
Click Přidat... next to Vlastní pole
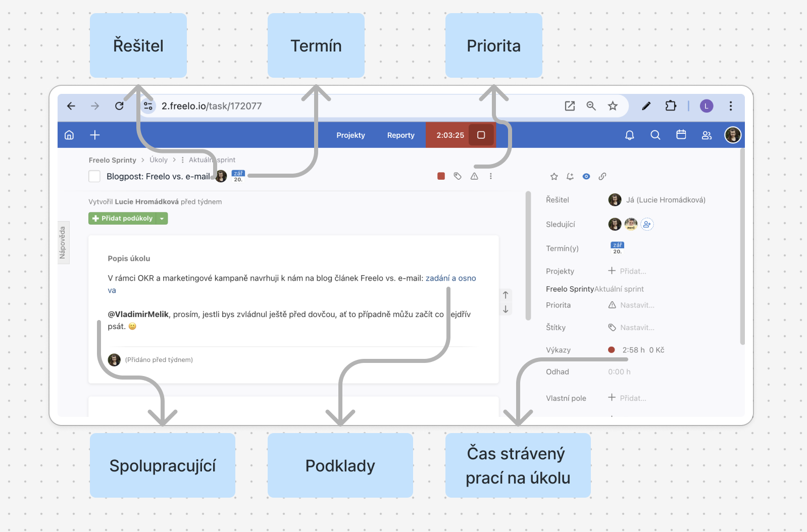coord(627,398)
